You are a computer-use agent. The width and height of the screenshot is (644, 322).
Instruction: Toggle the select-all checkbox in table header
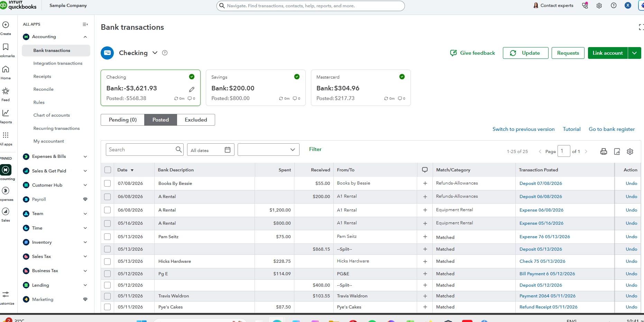point(108,170)
